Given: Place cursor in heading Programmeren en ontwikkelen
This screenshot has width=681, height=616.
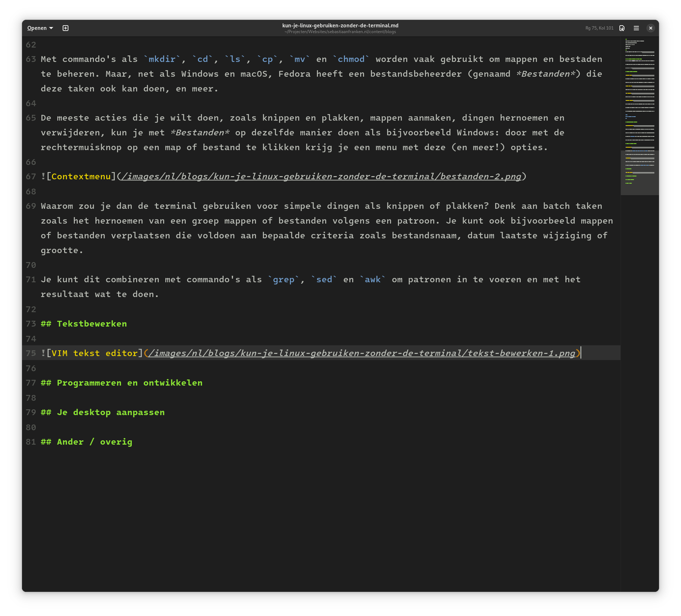Looking at the screenshot, I should (x=130, y=383).
